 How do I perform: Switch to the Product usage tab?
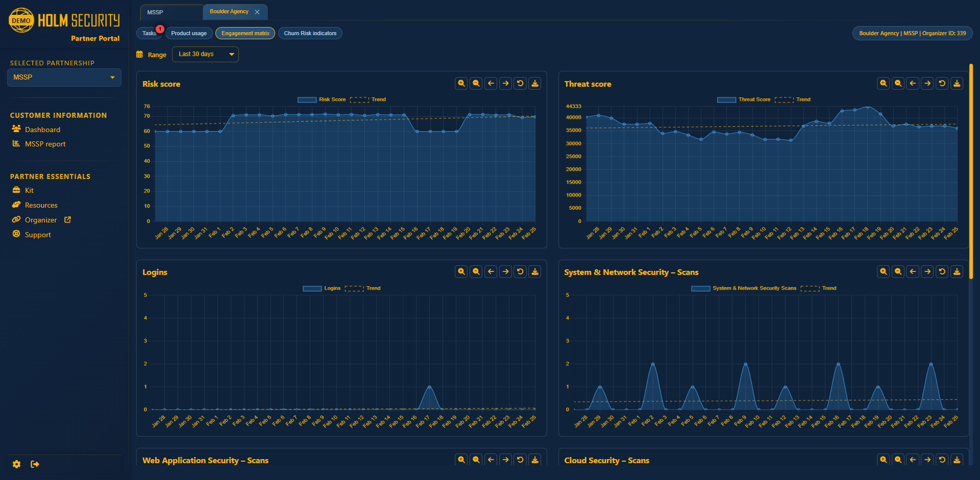pyautogui.click(x=189, y=33)
